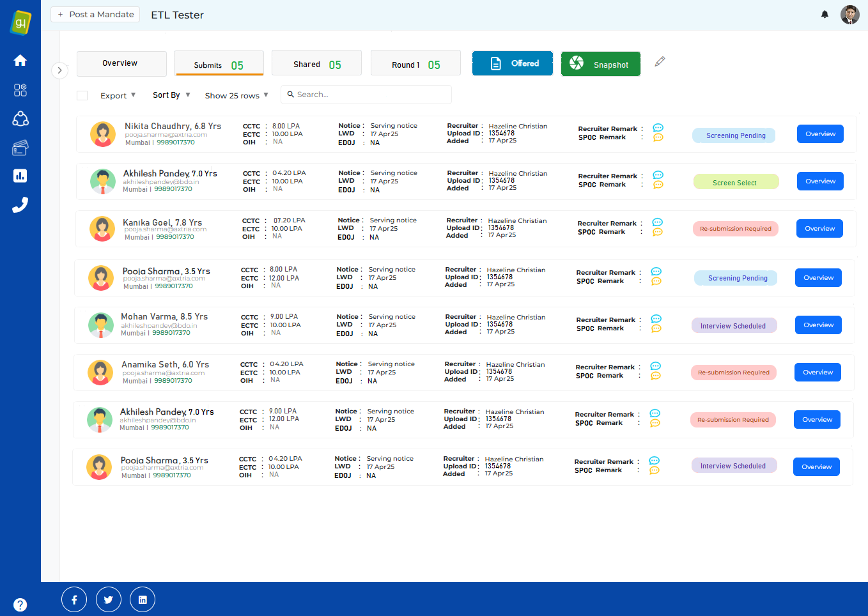This screenshot has width=868, height=616.
Task: Open the bar chart reports sidebar icon
Action: coord(20,176)
